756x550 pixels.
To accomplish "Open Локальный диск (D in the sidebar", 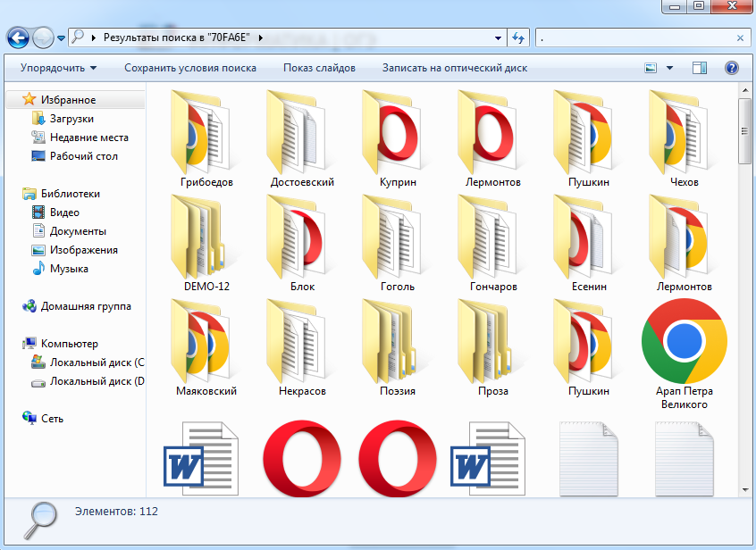I will (x=97, y=381).
